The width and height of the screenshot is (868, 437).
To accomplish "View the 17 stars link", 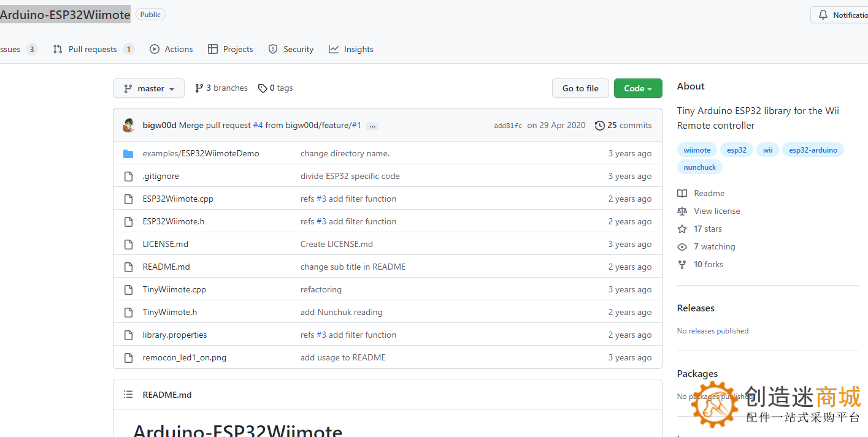I will (x=700, y=229).
